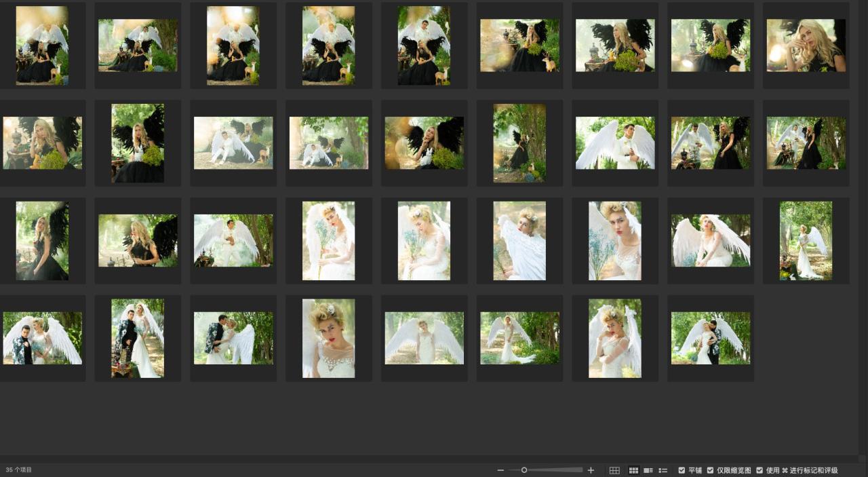
Task: Select the first thumbnail with two angels
Action: pyautogui.click(x=42, y=45)
